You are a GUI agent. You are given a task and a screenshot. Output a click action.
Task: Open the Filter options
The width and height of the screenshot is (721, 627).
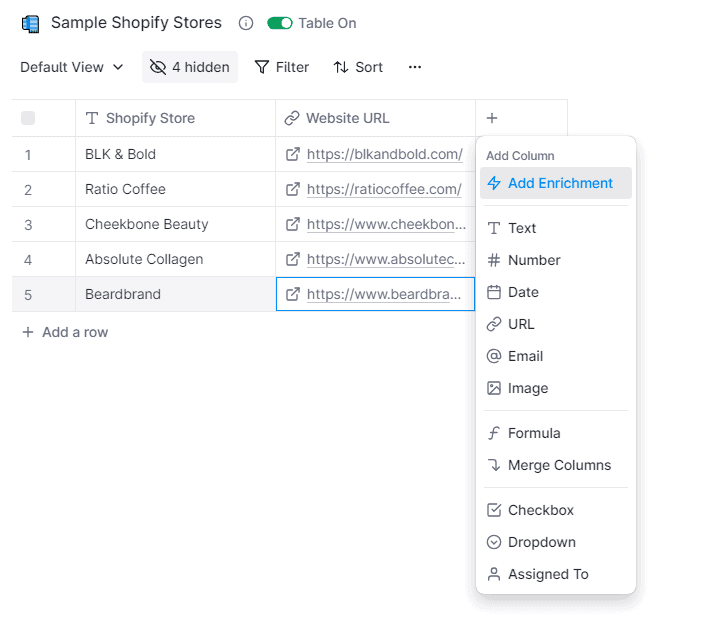[x=282, y=67]
